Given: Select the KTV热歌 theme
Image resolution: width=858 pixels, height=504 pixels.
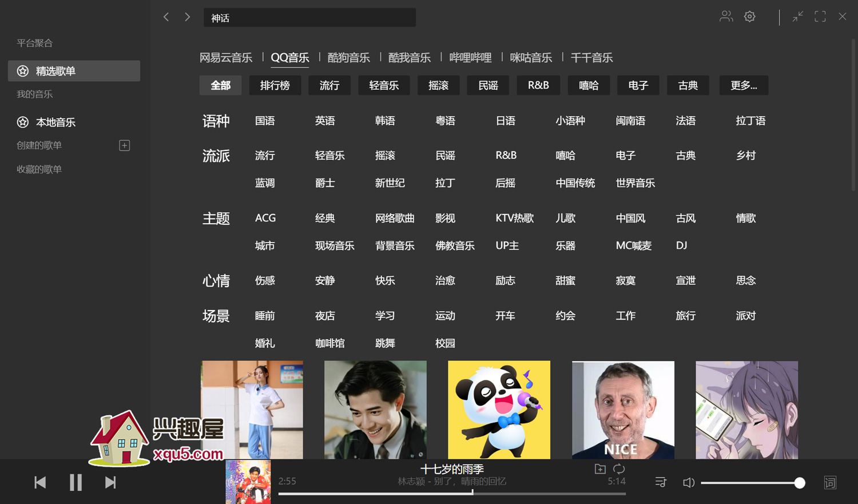Looking at the screenshot, I should pyautogui.click(x=514, y=218).
